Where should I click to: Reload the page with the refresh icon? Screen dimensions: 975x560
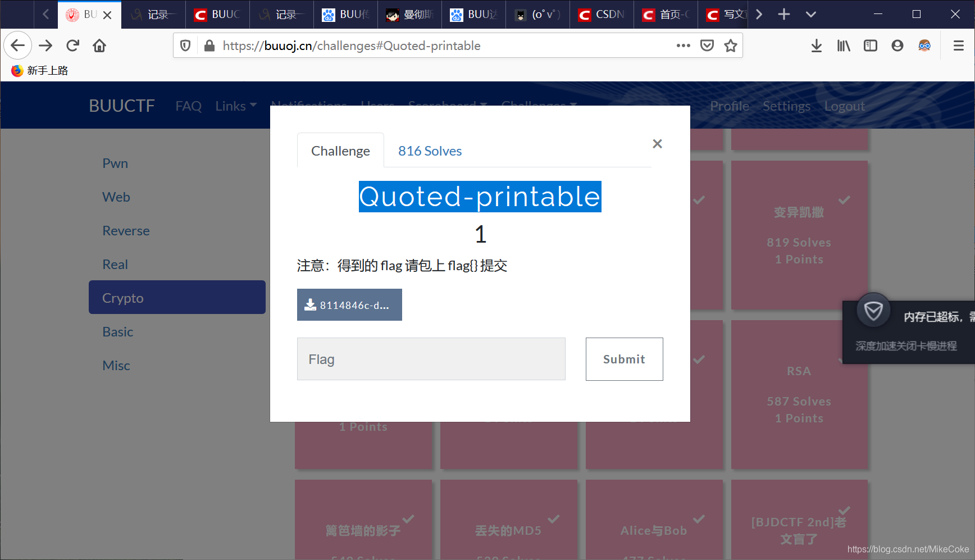click(72, 45)
